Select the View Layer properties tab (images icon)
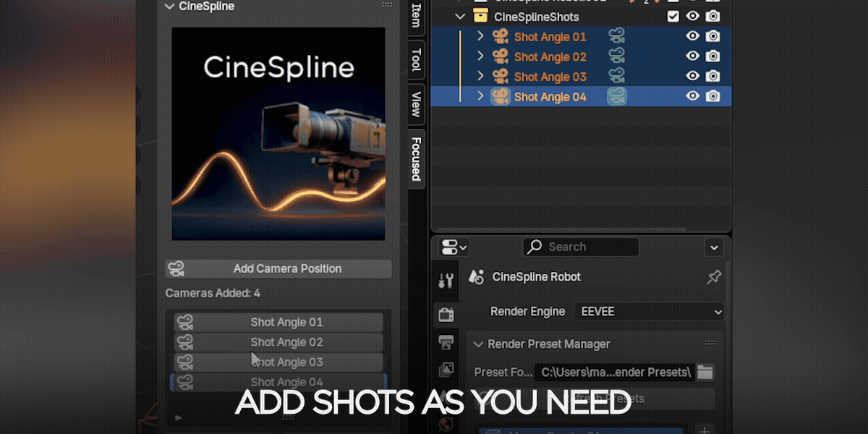The image size is (868, 434). (446, 369)
